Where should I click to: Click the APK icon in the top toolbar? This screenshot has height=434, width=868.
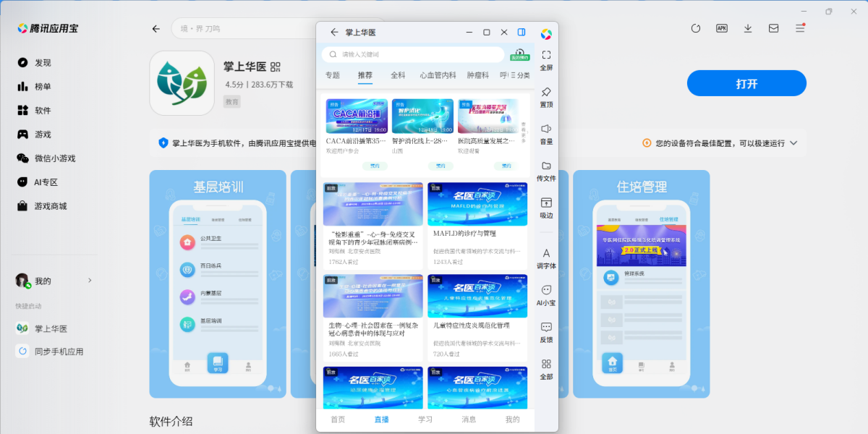coord(721,27)
